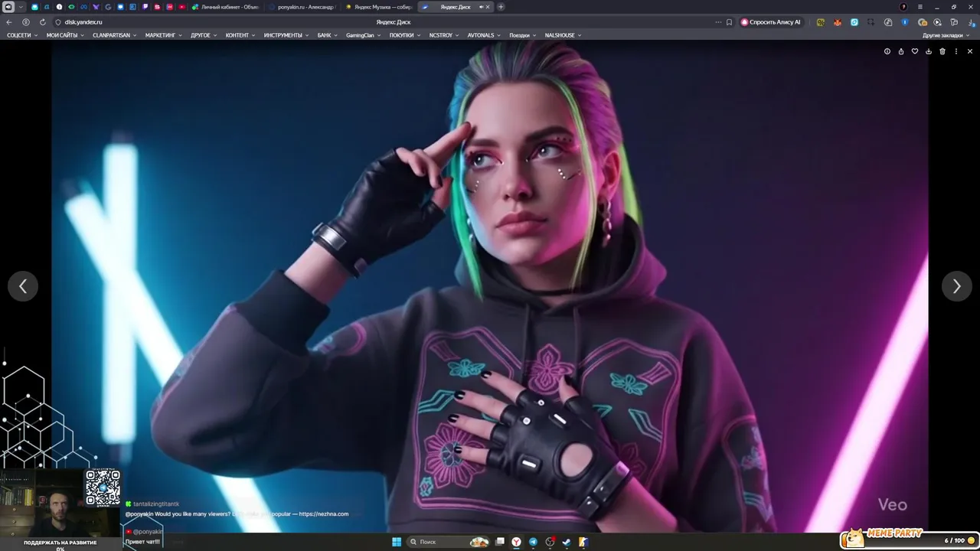Open the yellow percent extension icon
This screenshot has height=551, width=980.
821,22
